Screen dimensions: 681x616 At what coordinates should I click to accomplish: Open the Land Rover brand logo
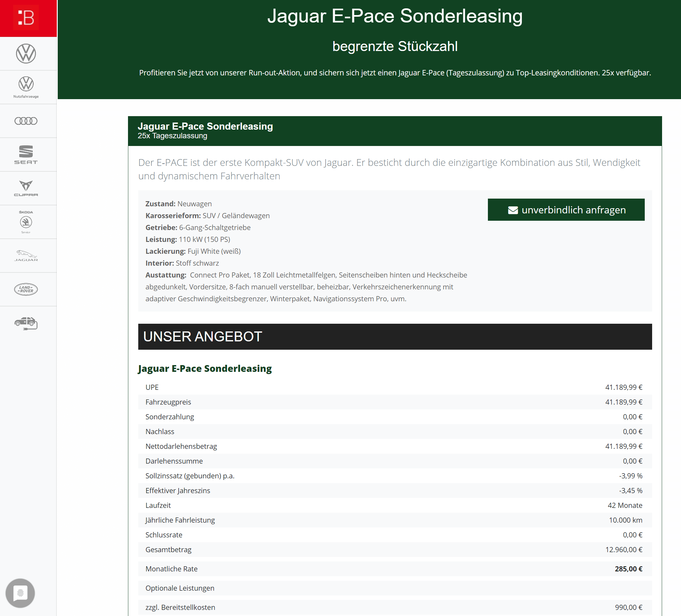(x=26, y=289)
